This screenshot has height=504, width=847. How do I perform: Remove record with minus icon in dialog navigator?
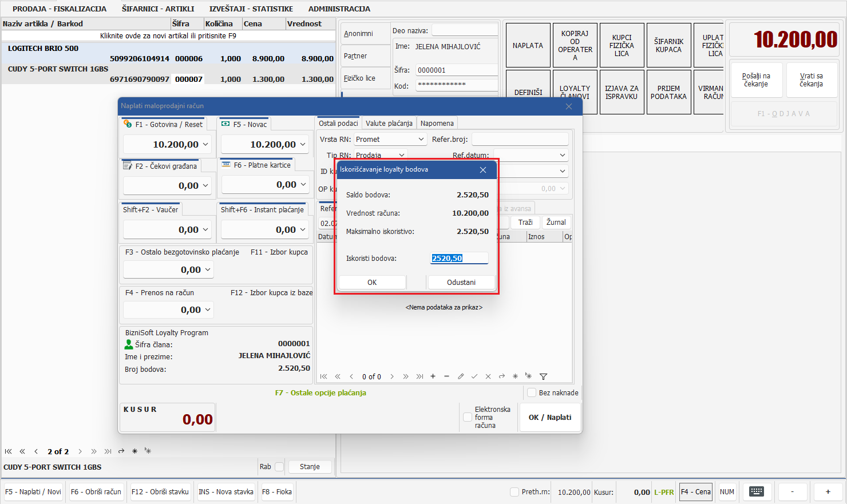pos(447,376)
